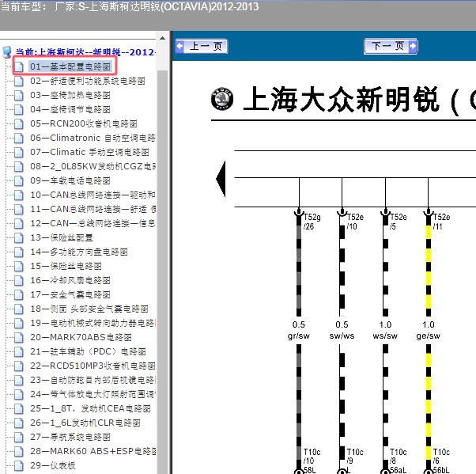
Task: Open 27—导航系统电路图
Action: click(70, 437)
